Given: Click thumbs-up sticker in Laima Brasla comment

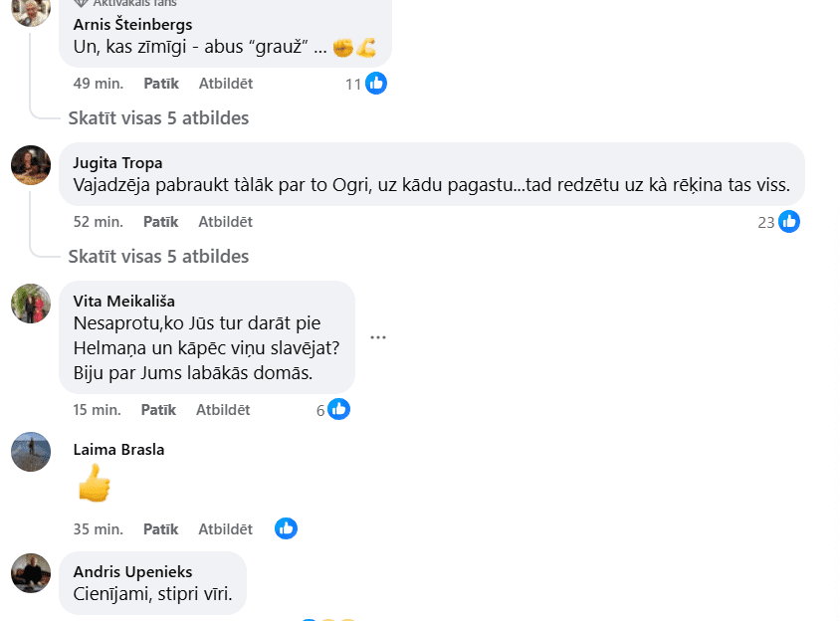Looking at the screenshot, I should point(94,485).
